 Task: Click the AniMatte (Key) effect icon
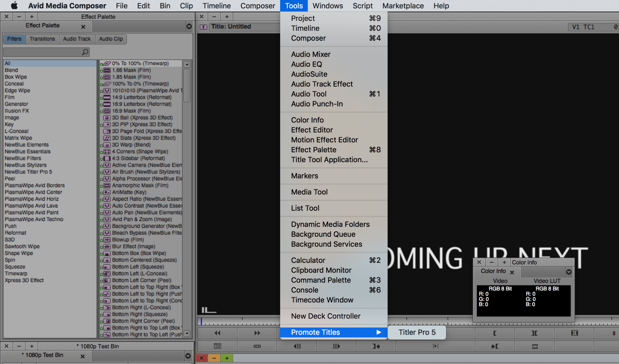click(107, 192)
